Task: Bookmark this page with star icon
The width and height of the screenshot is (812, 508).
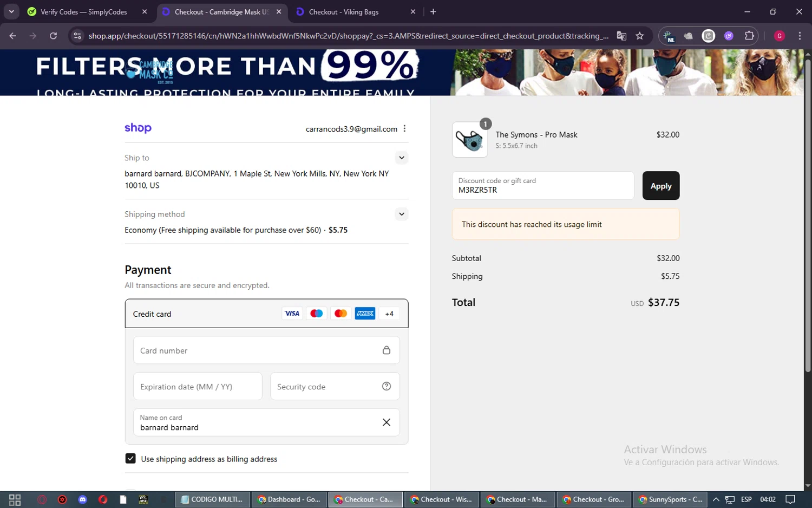Action: [640, 36]
